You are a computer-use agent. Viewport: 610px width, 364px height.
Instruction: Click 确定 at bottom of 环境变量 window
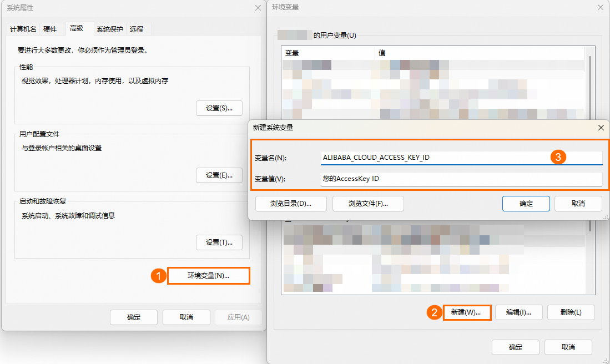point(516,347)
